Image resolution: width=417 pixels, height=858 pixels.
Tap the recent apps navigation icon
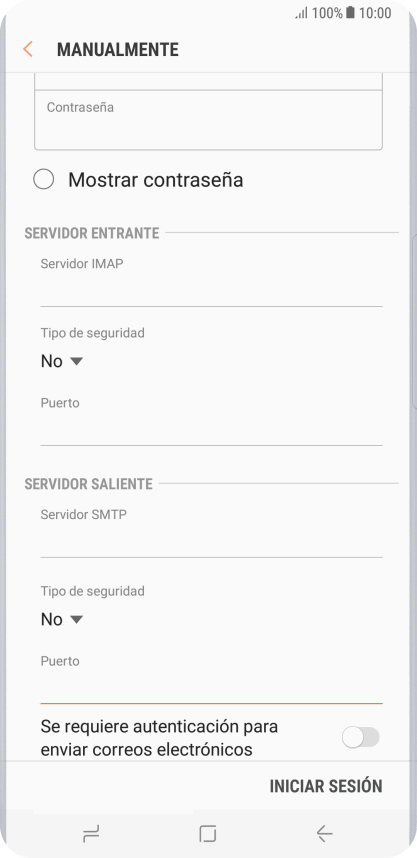[91, 833]
